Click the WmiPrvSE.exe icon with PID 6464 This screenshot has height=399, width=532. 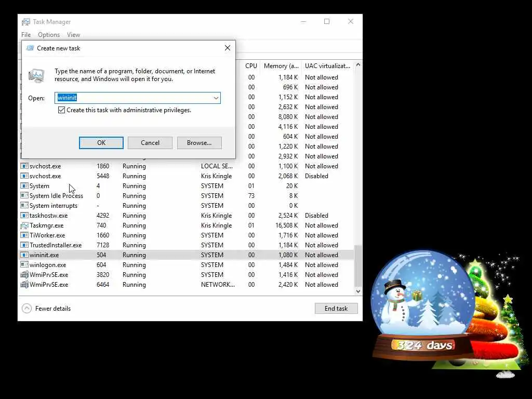24,284
